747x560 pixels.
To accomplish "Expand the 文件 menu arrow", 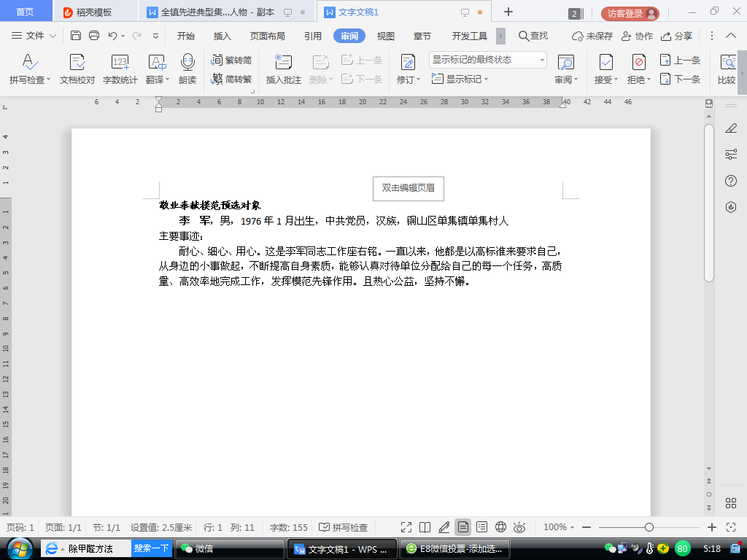I will pyautogui.click(x=53, y=36).
